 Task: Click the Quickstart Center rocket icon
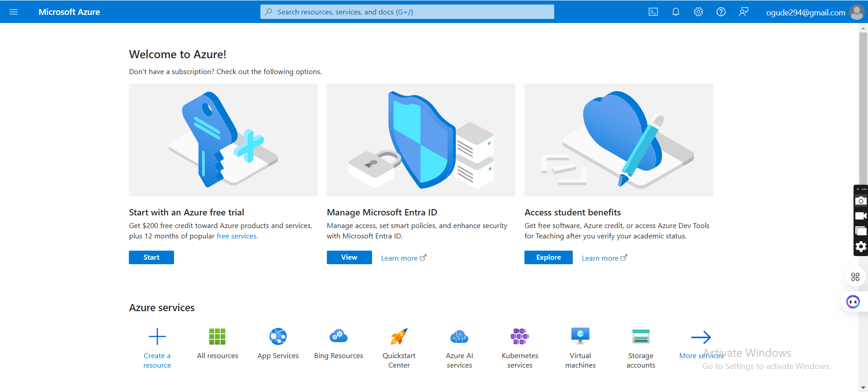tap(399, 336)
